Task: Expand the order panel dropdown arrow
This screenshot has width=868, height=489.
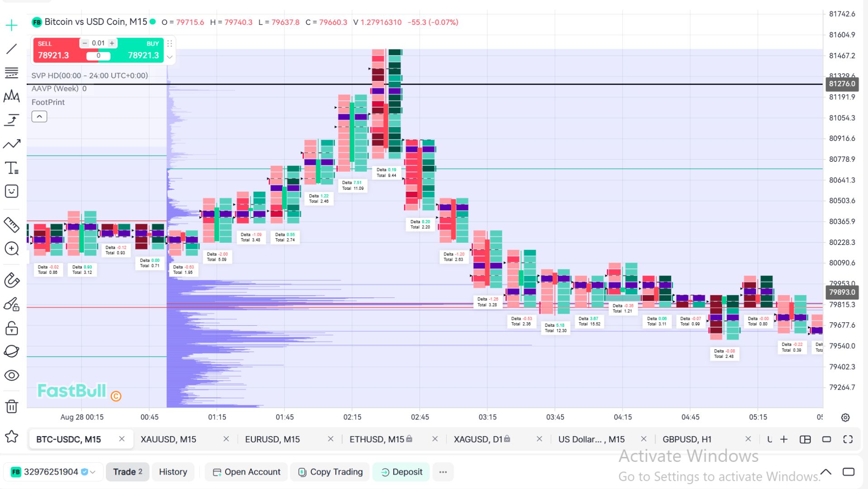Action: point(170,57)
